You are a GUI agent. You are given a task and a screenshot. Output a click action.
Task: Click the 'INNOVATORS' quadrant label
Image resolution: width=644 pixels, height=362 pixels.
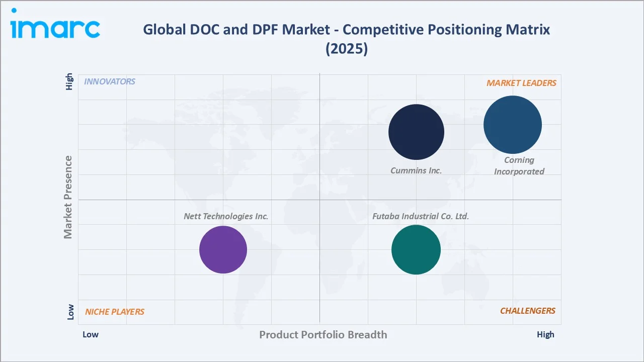click(110, 81)
